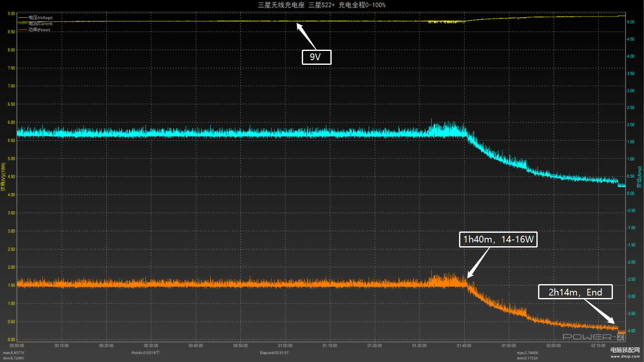Click the 电流(Current) legend entry
644x362 pixels.
(35, 24)
